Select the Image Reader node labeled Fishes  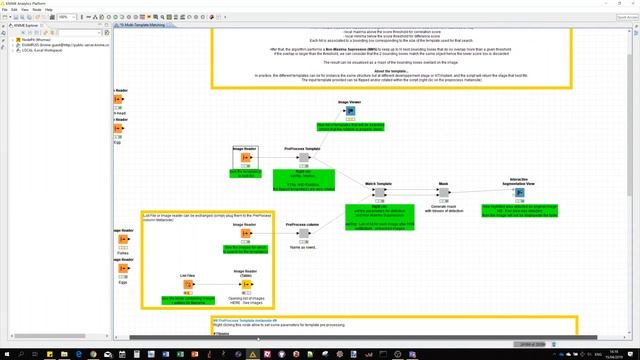pos(123,239)
